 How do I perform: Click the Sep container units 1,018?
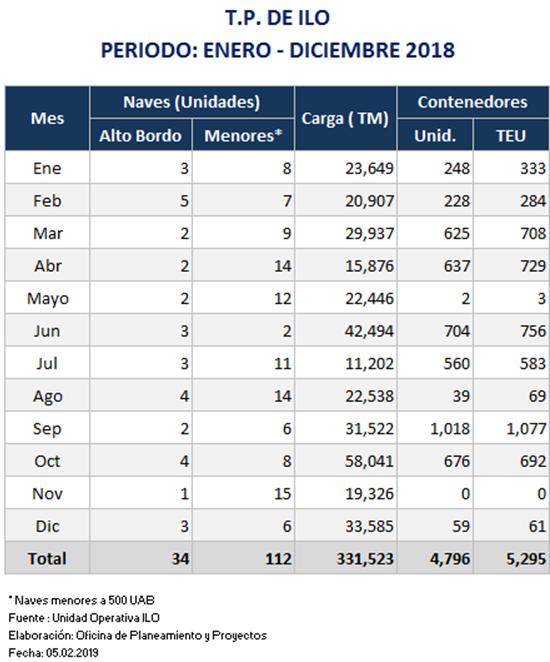[450, 429]
